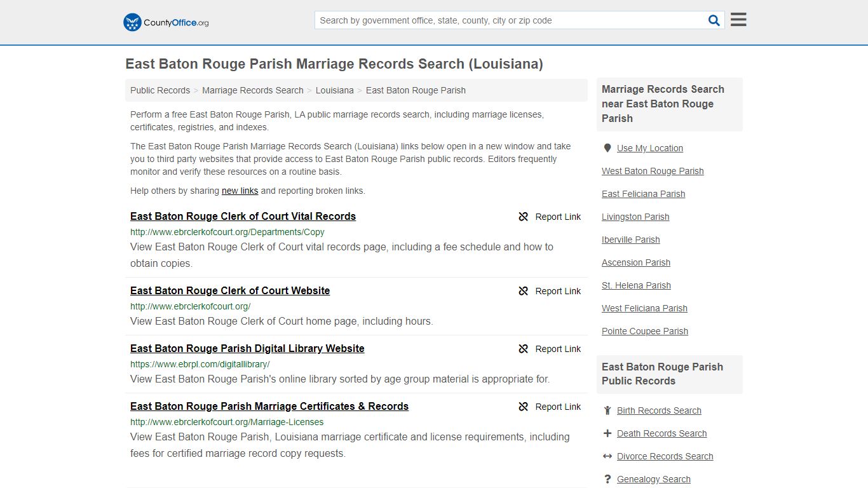Click the Divorce Records arrows icon
This screenshot has width=868, height=488.
[x=607, y=456]
